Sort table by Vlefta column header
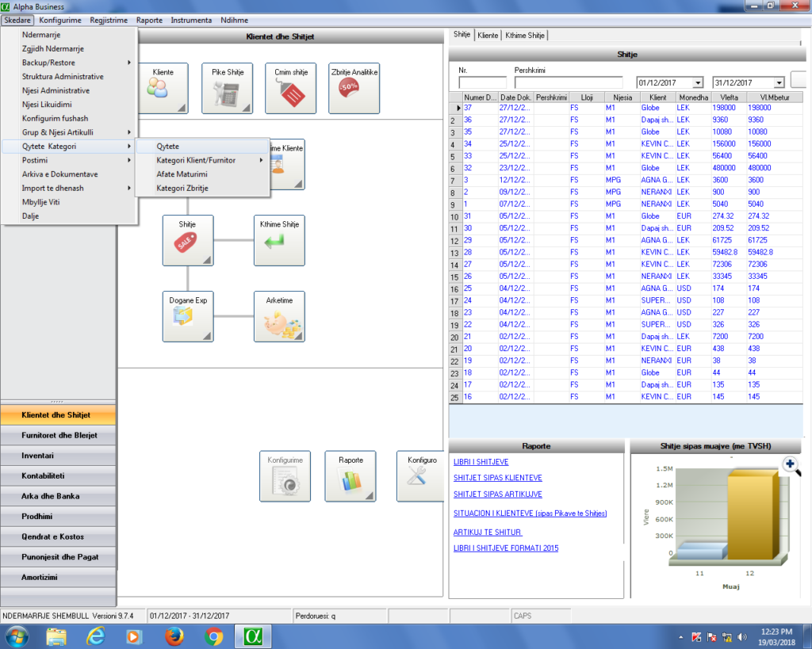 tap(729, 97)
